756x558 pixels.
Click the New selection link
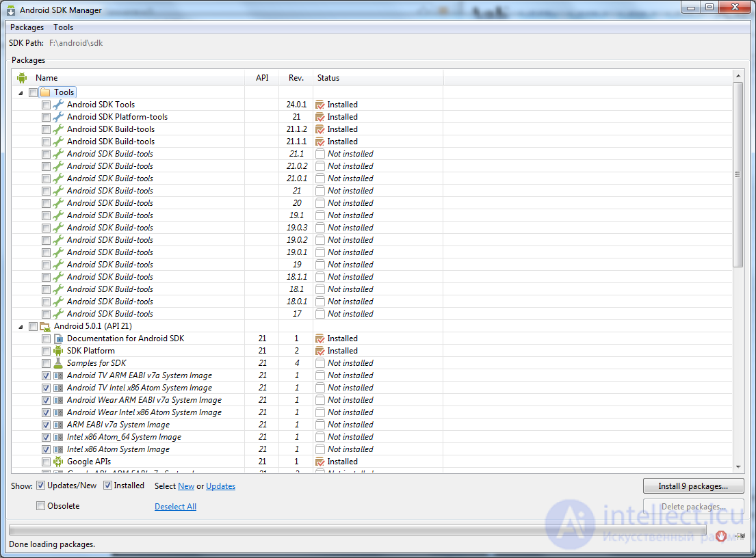[x=186, y=486]
